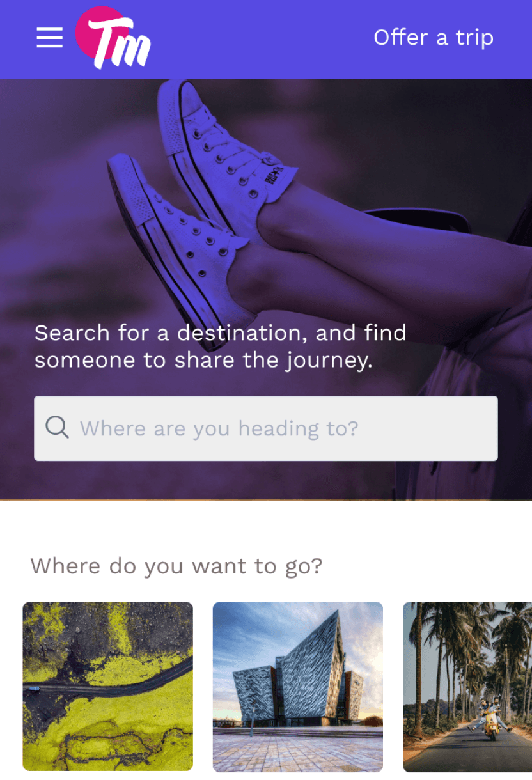532x780 pixels.
Task: Click the word 'trip' in the header link
Action: (x=474, y=38)
